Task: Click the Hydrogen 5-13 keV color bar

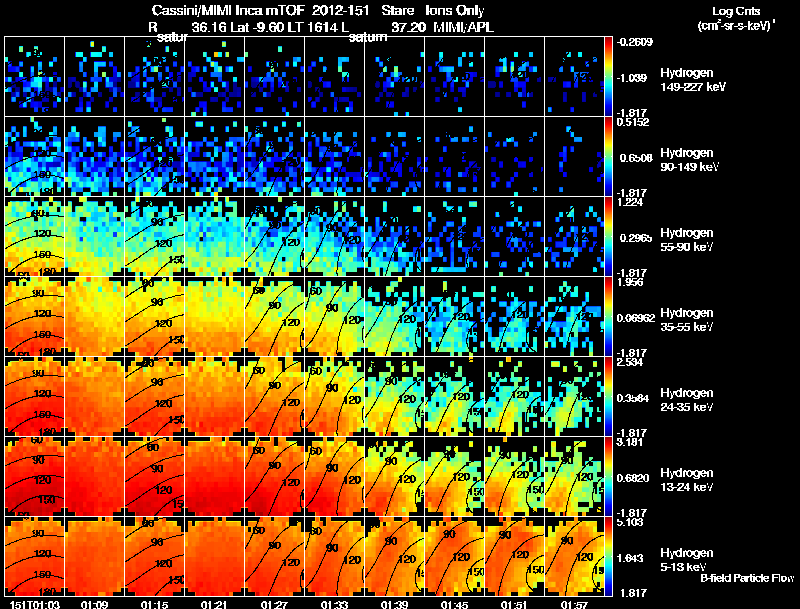Action: click(x=608, y=557)
